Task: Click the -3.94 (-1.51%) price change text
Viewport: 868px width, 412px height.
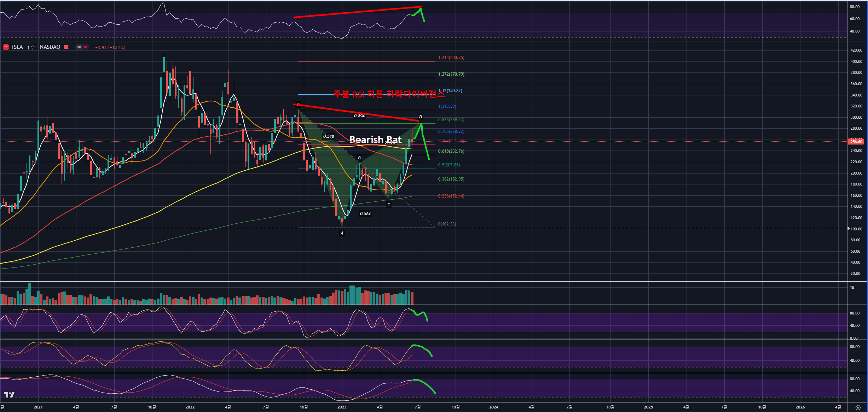Action: click(x=110, y=47)
